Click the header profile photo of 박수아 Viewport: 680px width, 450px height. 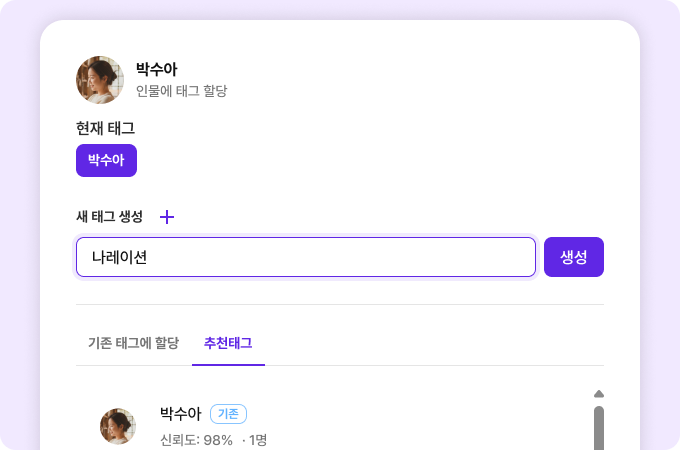100,80
